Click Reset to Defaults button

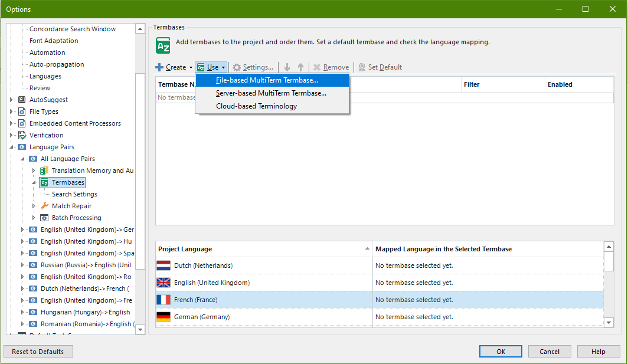point(38,352)
